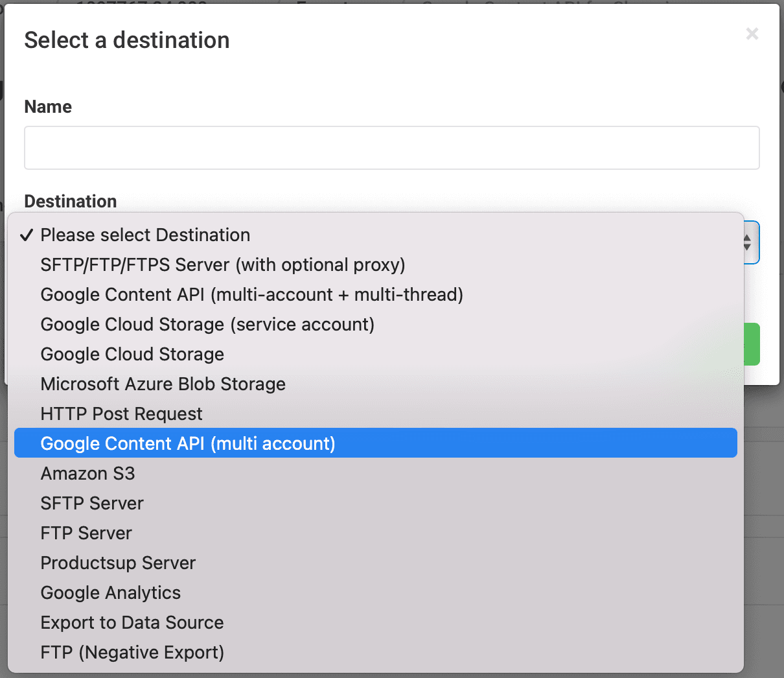Pick the SFTP Server option

(x=92, y=504)
